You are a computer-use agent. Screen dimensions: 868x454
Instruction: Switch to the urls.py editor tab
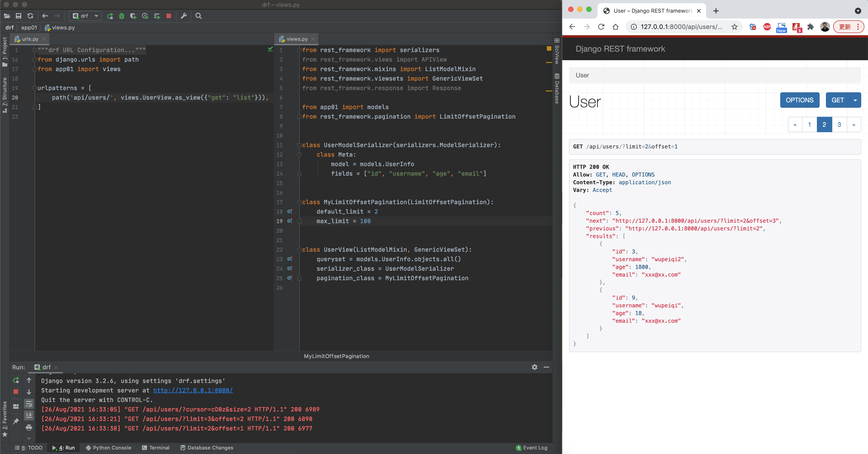point(30,39)
